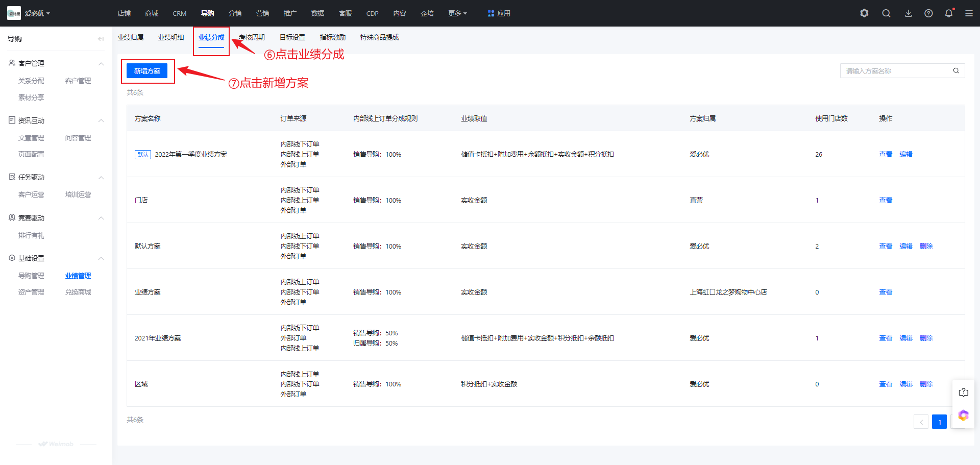
Task: Open the 分销 top menu
Action: tap(235, 13)
